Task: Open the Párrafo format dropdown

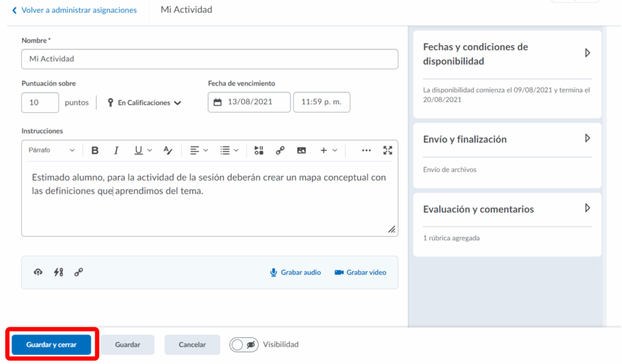Action: 52,150
